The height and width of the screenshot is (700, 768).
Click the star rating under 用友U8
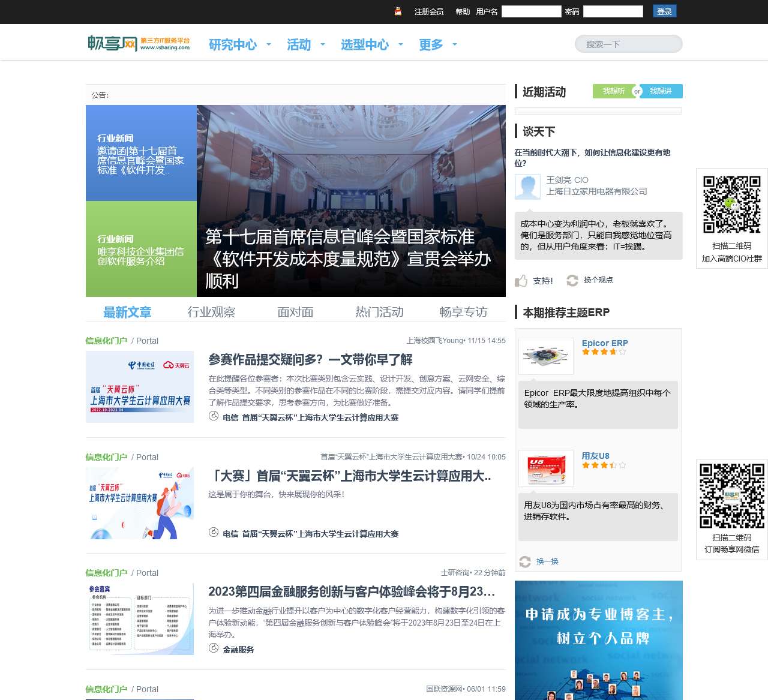click(x=604, y=465)
